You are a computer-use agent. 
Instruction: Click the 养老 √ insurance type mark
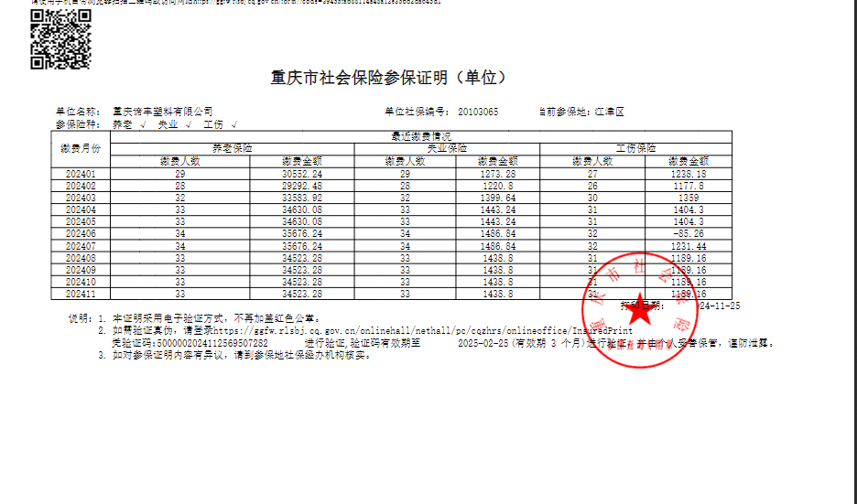[129, 124]
